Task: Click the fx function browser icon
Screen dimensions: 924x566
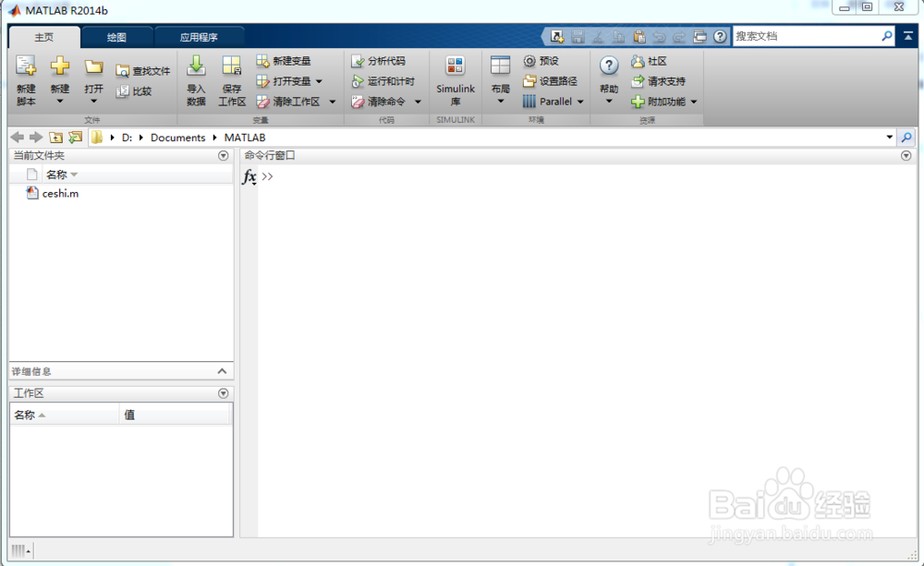Action: 249,176
